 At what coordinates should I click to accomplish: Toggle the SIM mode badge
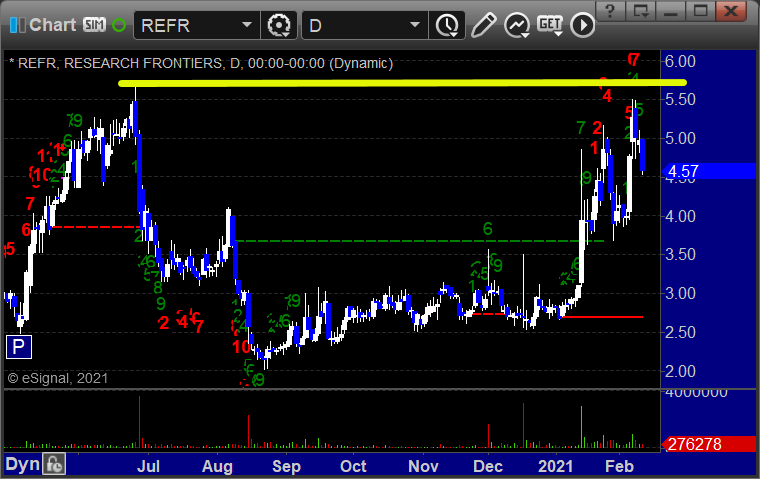[x=94, y=24]
